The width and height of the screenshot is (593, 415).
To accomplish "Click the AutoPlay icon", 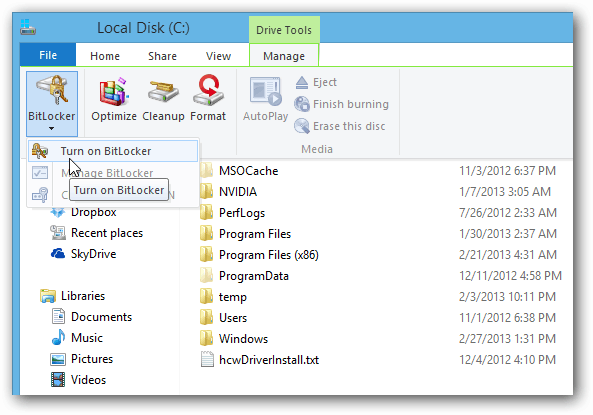I will tap(265, 91).
